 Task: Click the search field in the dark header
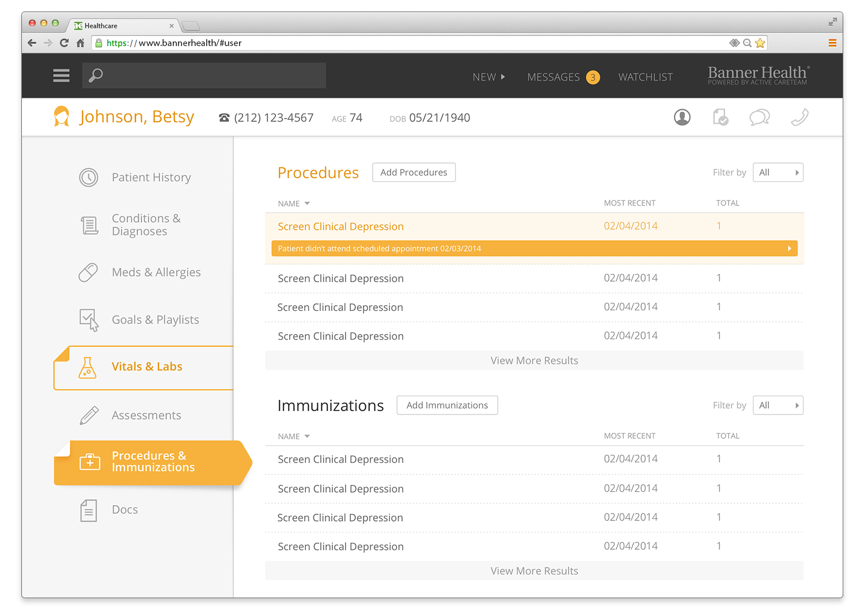click(204, 75)
